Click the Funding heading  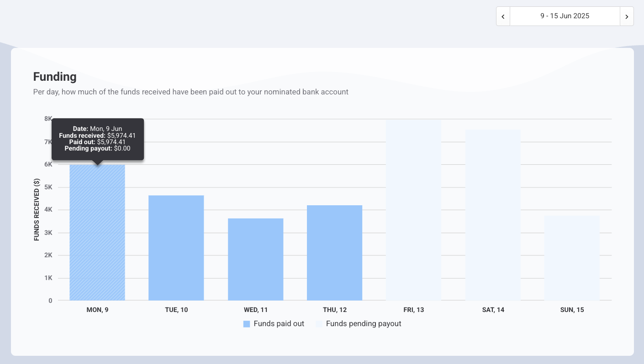(x=55, y=77)
